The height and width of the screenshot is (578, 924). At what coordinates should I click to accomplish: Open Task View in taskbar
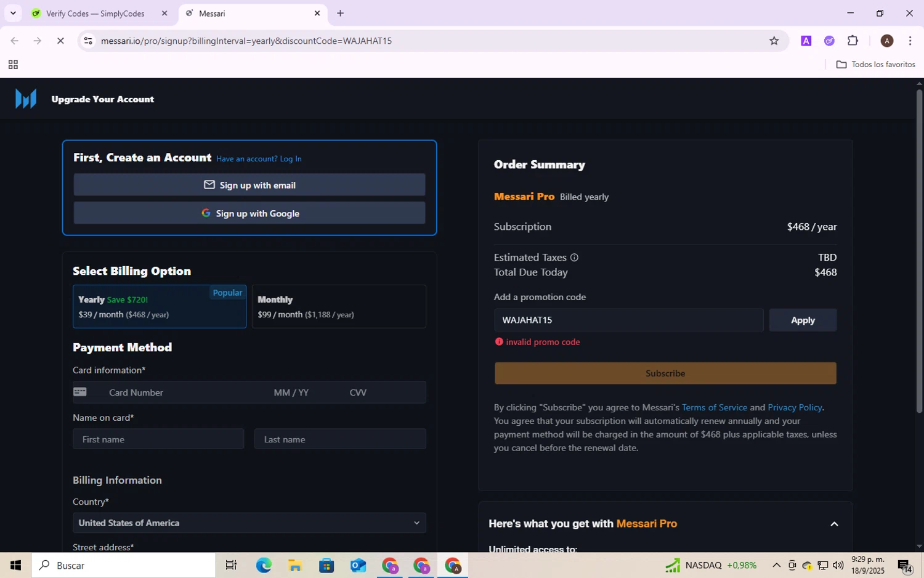[x=231, y=565]
